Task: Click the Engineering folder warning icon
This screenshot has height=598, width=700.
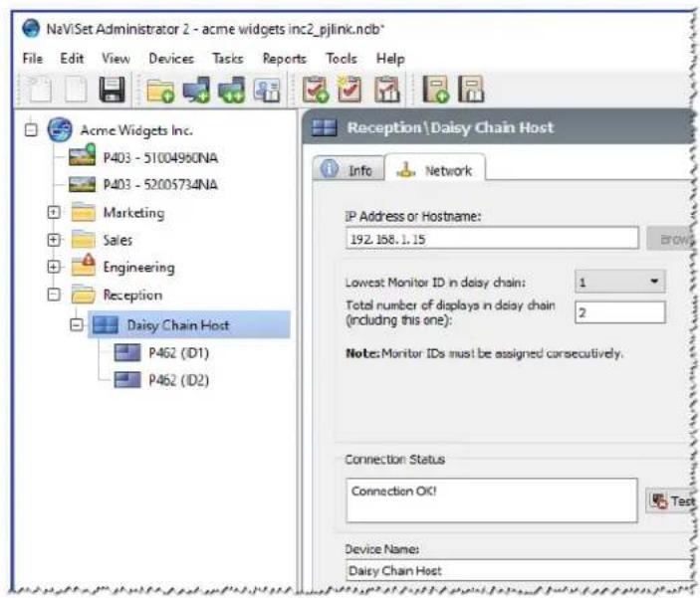Action: tap(84, 265)
